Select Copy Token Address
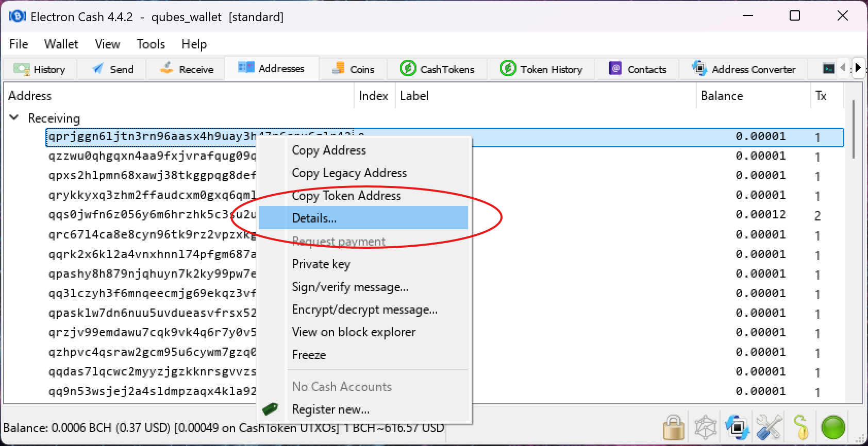This screenshot has height=446, width=868. pos(363,196)
